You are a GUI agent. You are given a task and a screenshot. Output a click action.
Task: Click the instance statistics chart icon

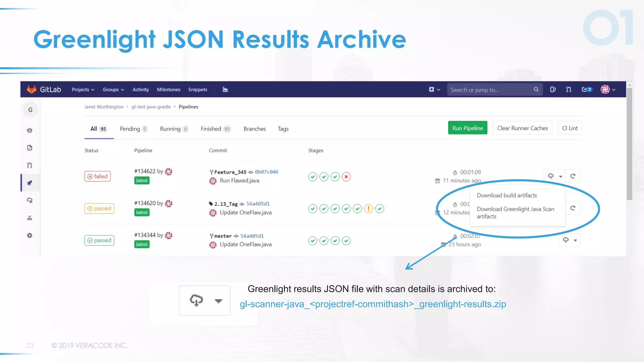coord(225,90)
